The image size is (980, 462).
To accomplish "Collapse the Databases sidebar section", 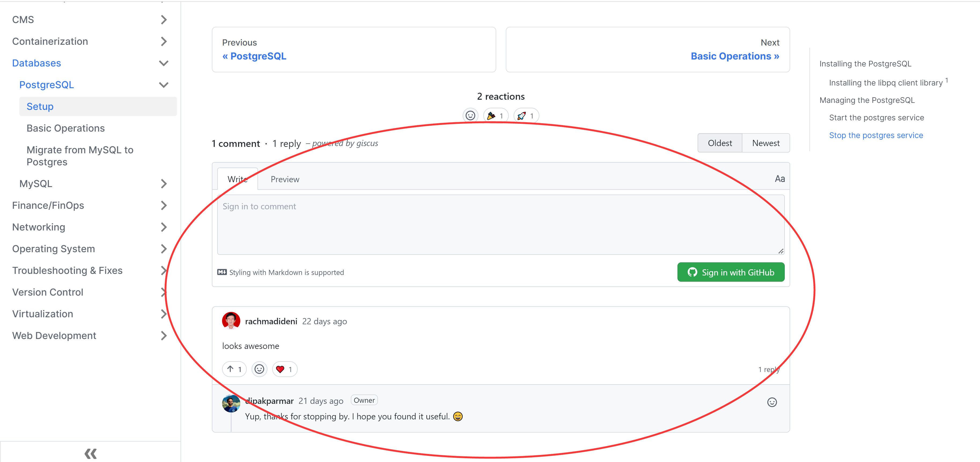I will tap(164, 63).
